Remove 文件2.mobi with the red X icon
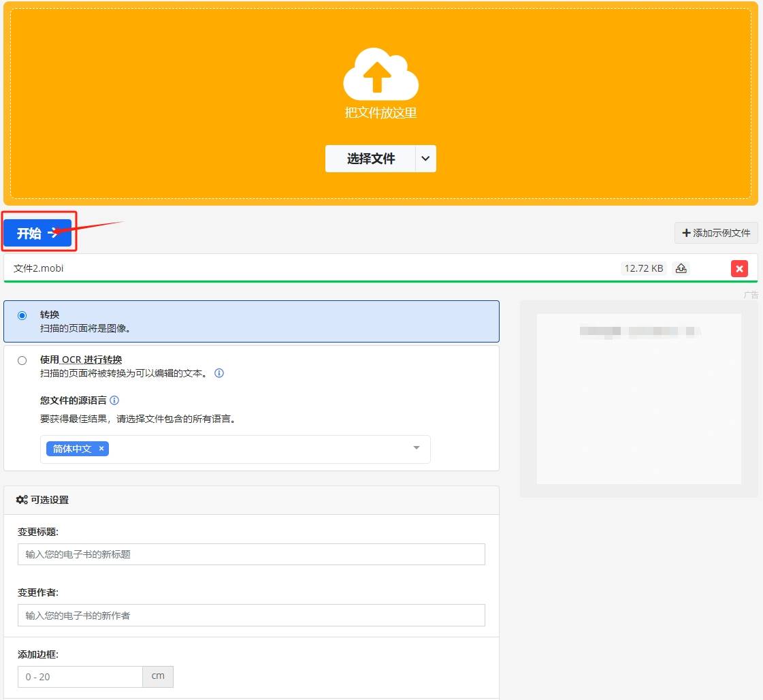Screen dimensions: 763x700 [739, 268]
